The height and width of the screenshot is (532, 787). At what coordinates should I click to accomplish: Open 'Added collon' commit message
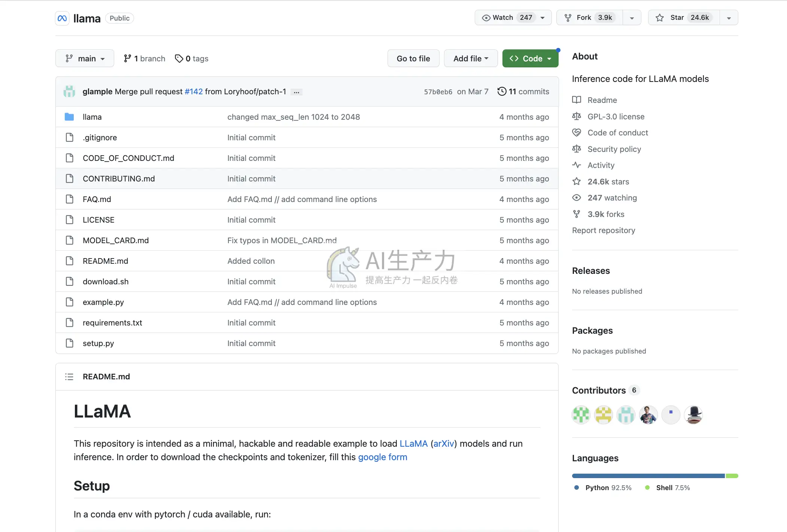(x=251, y=261)
